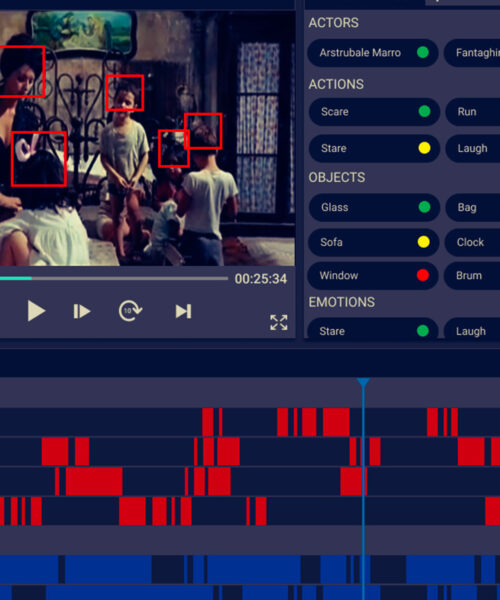The height and width of the screenshot is (600, 500).
Task: Select the woman's face bounding box
Action: tap(22, 72)
